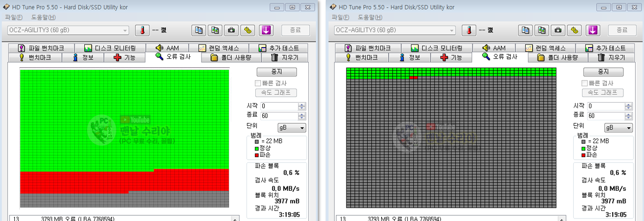Click 종료 exit button in right window
Image resolution: width=644 pixels, height=221 pixels.
coord(622,30)
